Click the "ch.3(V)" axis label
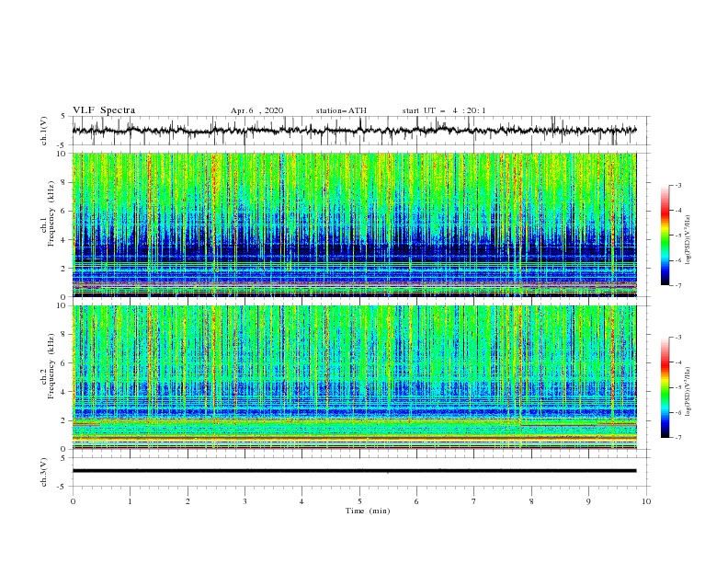This screenshot has height=563, width=728. click(x=44, y=472)
